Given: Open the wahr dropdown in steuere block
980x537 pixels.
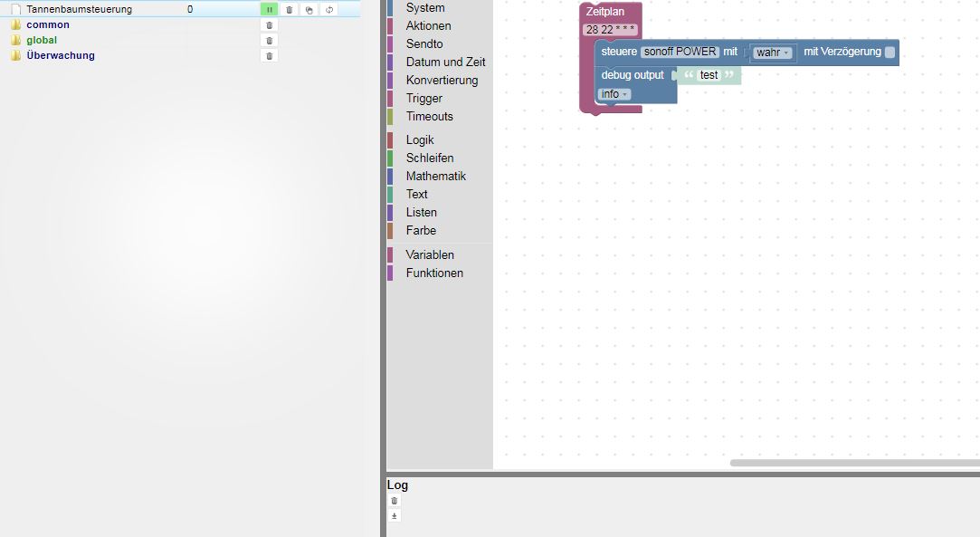Looking at the screenshot, I should tap(773, 53).
